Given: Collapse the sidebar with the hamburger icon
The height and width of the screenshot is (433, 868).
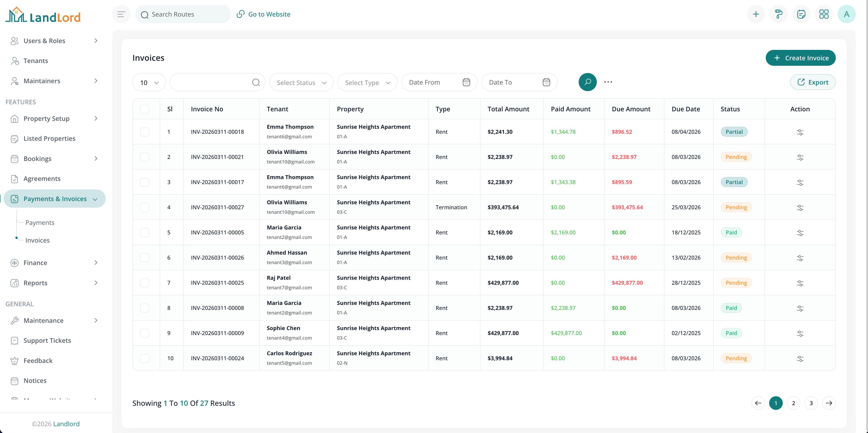Looking at the screenshot, I should click(121, 14).
